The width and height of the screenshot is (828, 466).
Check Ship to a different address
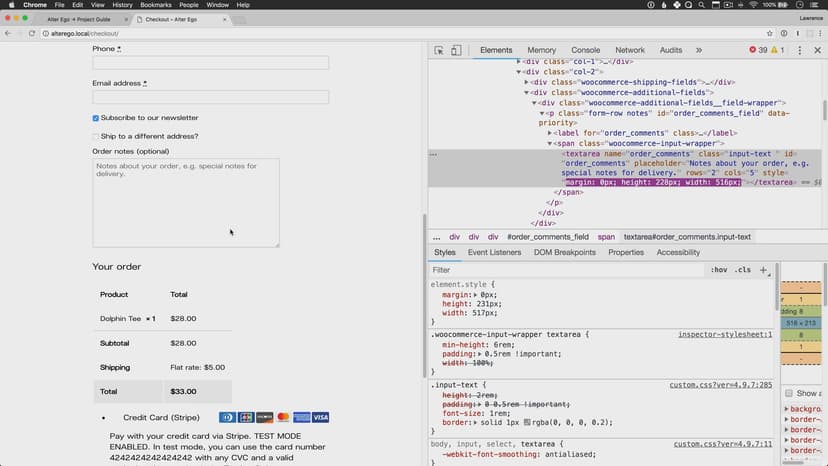coord(96,137)
